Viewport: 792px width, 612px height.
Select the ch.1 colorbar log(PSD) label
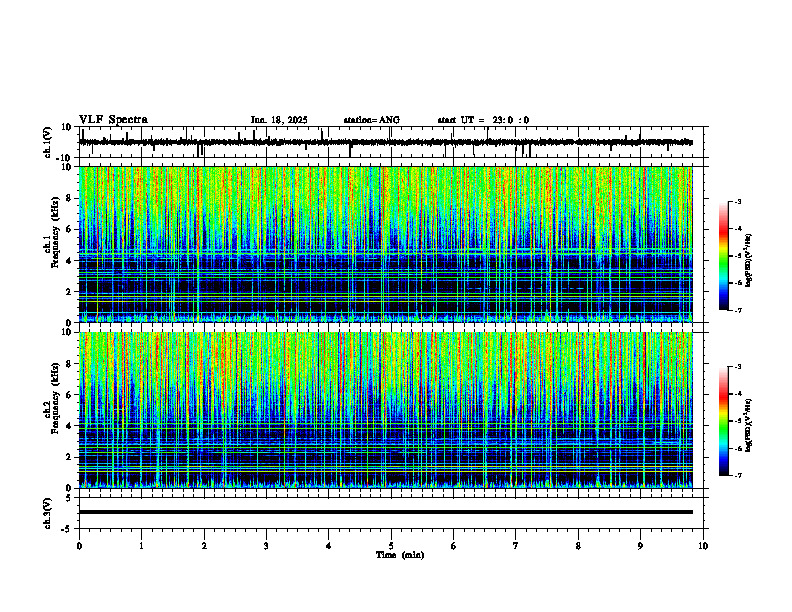[750, 260]
